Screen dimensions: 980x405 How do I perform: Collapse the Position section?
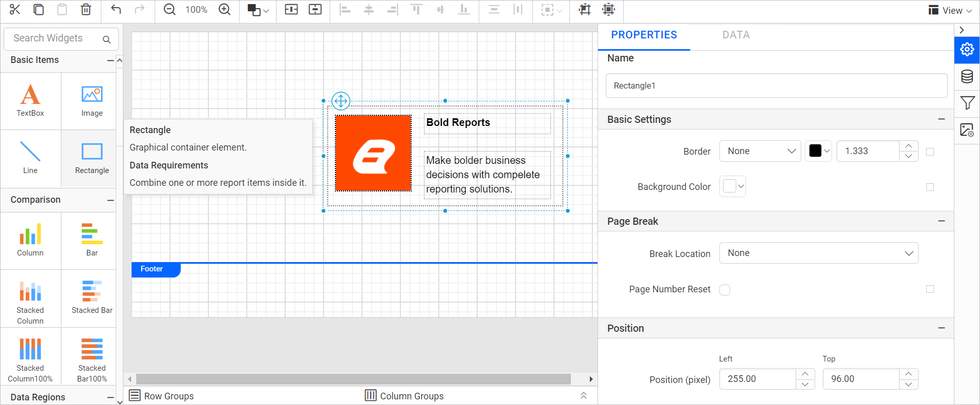[941, 328]
